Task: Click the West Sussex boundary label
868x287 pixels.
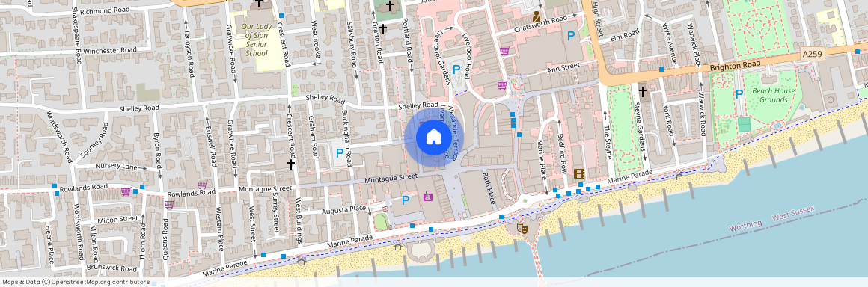Action: pyautogui.click(x=793, y=214)
